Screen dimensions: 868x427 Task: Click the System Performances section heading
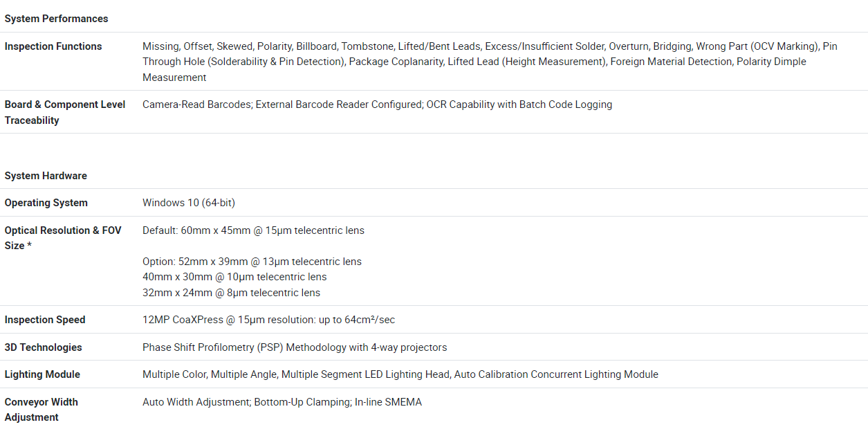56,19
